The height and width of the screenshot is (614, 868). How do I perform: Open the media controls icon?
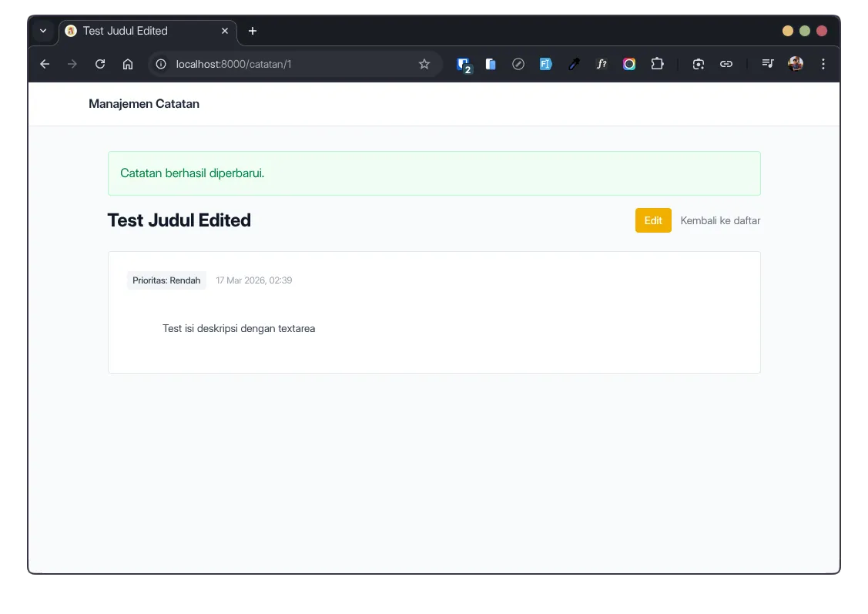tap(768, 65)
